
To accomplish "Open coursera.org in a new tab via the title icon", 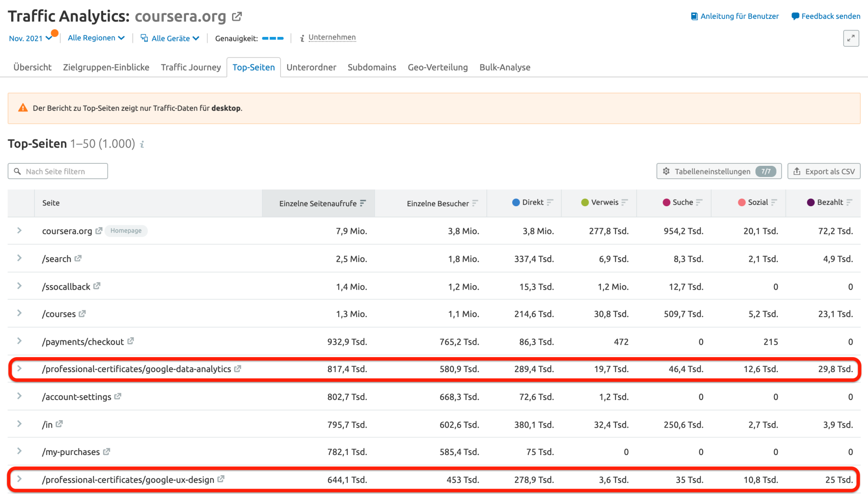I will point(237,17).
